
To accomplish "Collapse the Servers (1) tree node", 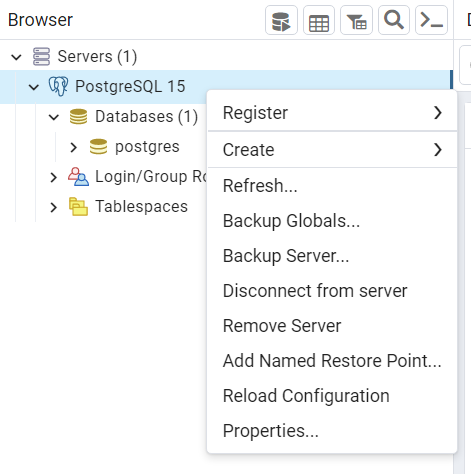I will tap(16, 57).
